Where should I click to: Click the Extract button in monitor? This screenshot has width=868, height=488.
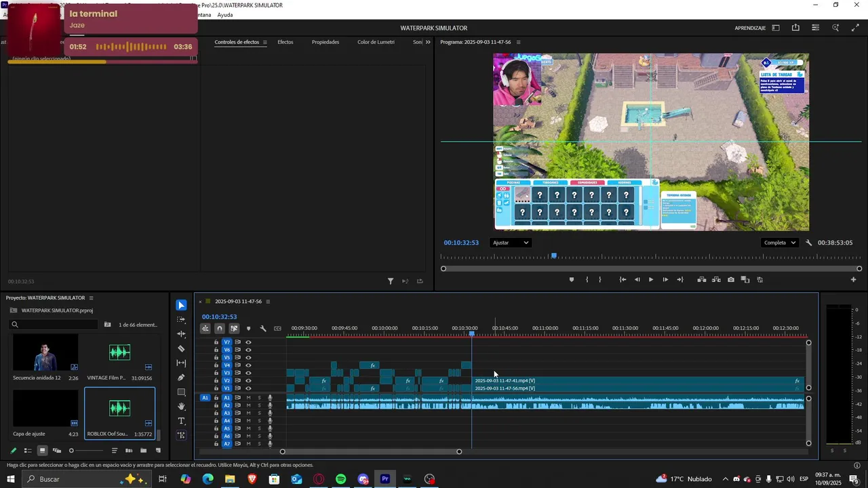pos(716,279)
